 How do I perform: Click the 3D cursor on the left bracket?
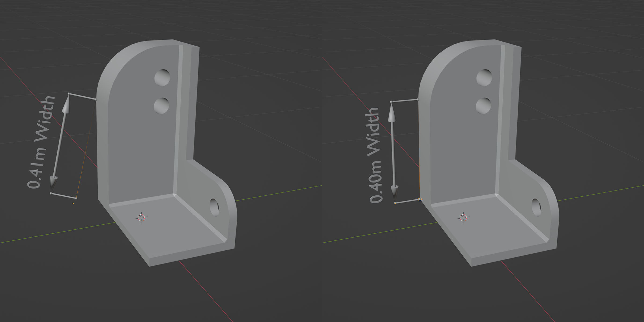click(141, 217)
